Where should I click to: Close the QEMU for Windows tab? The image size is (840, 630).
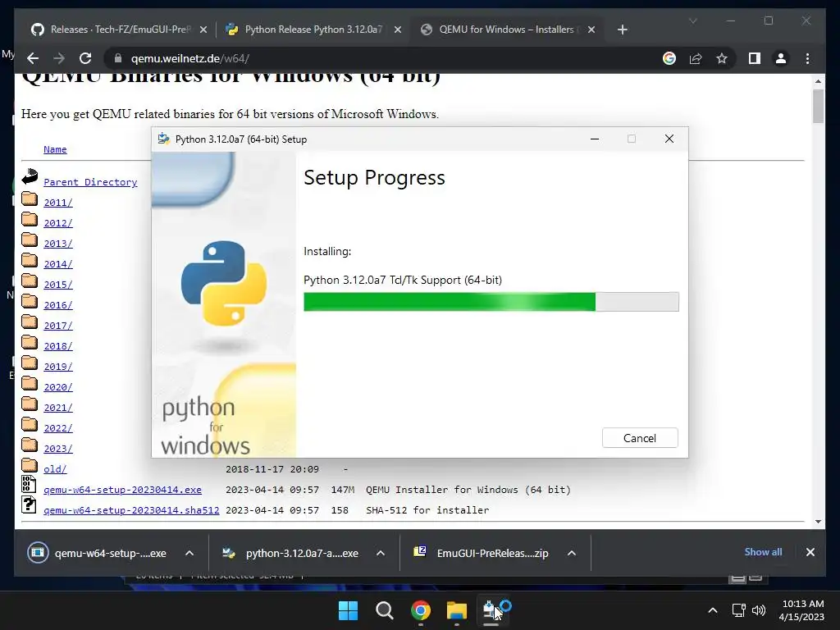click(x=591, y=30)
